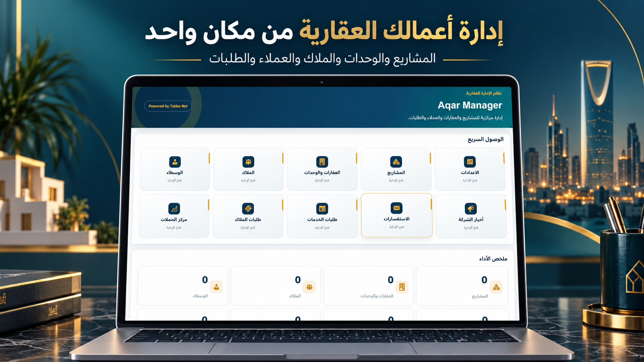
Task: Click العقارات والوحدات label in performance summary
Action: click(377, 296)
